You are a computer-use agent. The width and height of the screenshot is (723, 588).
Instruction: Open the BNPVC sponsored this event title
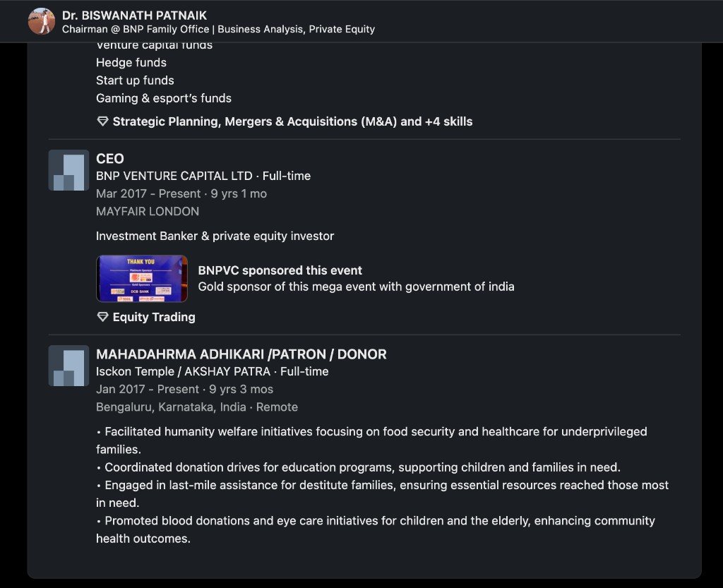[x=280, y=270]
